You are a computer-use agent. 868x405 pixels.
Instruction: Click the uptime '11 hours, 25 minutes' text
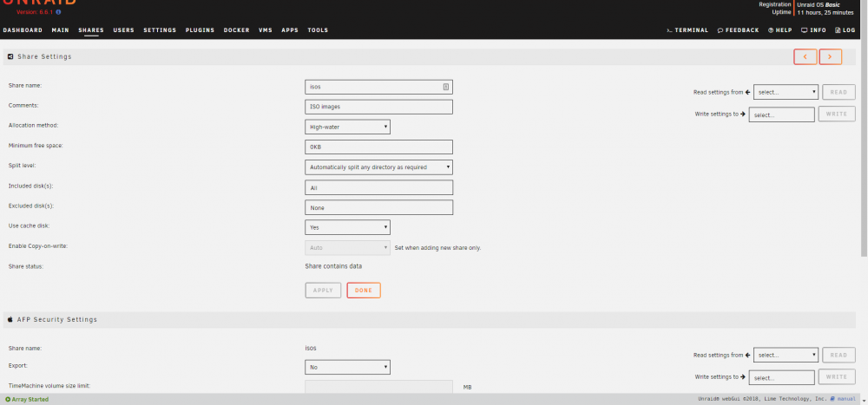(825, 12)
